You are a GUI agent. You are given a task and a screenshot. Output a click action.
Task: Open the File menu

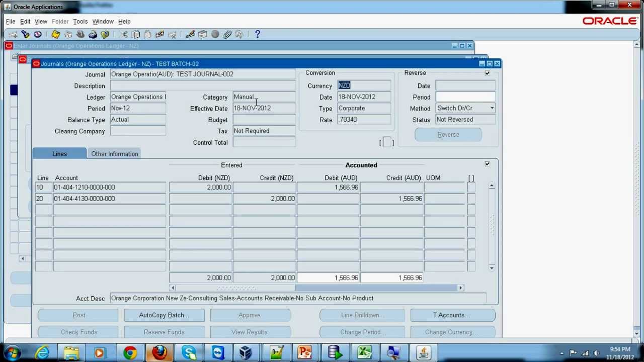pos(11,22)
